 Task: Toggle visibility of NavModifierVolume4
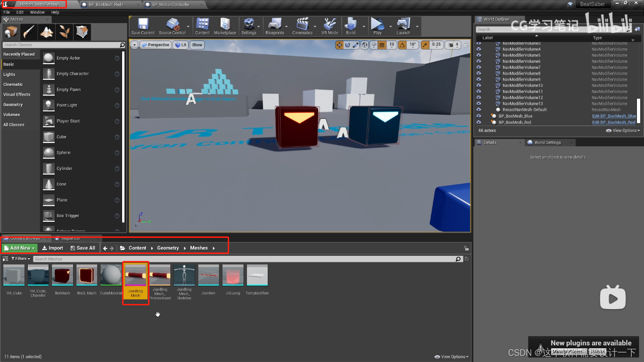[x=479, y=49]
